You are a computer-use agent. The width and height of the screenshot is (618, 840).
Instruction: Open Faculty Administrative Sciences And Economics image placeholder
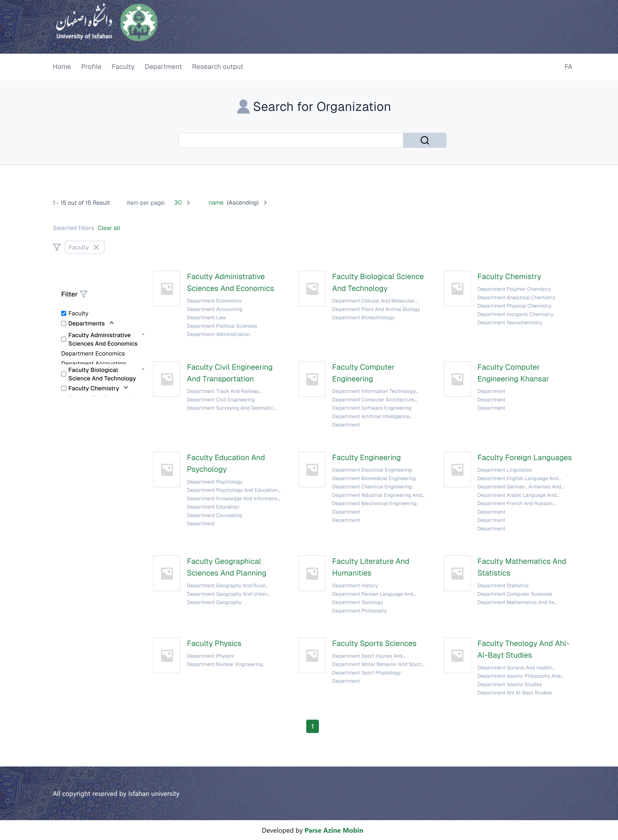point(167,289)
